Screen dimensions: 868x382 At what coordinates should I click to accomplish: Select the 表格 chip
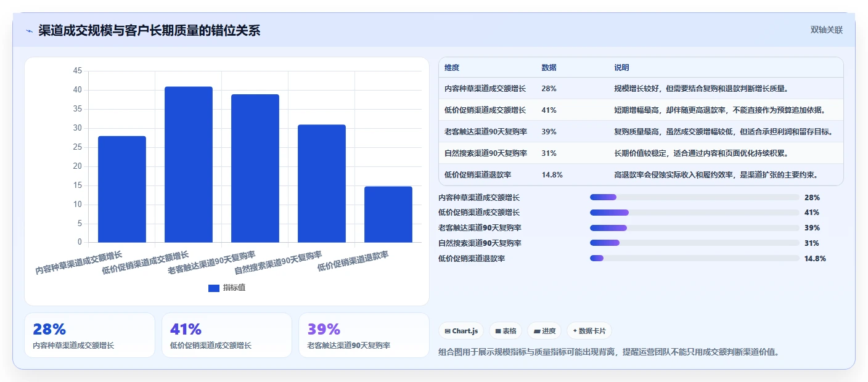tap(506, 331)
